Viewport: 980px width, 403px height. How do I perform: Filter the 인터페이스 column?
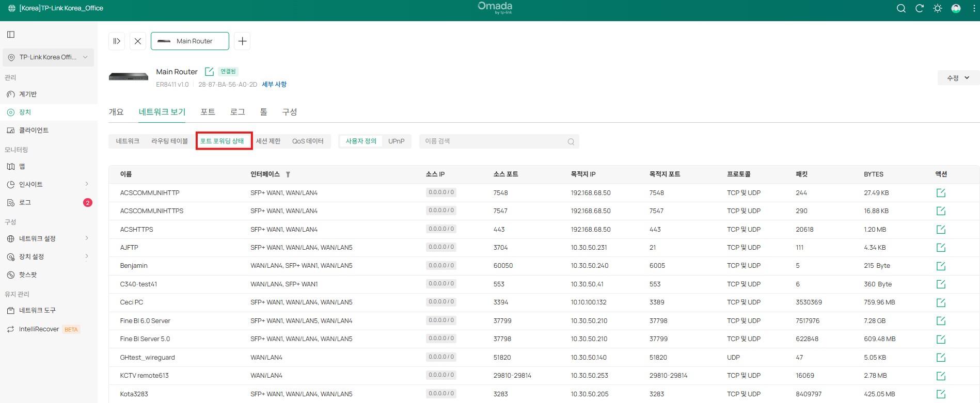click(x=288, y=174)
